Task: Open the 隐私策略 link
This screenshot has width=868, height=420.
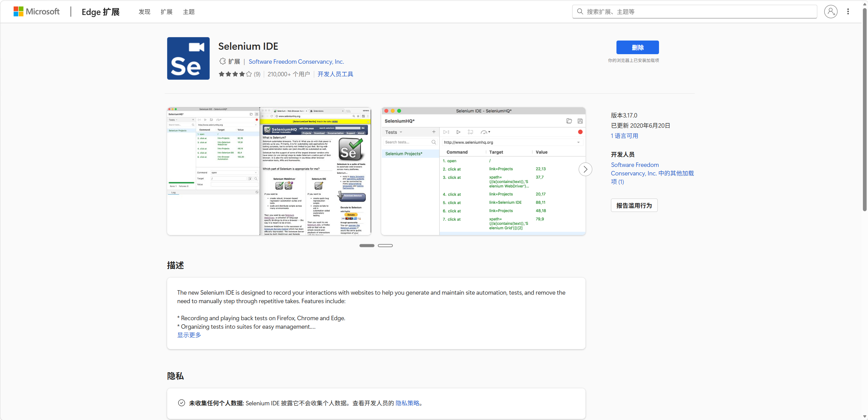Action: coord(407,403)
